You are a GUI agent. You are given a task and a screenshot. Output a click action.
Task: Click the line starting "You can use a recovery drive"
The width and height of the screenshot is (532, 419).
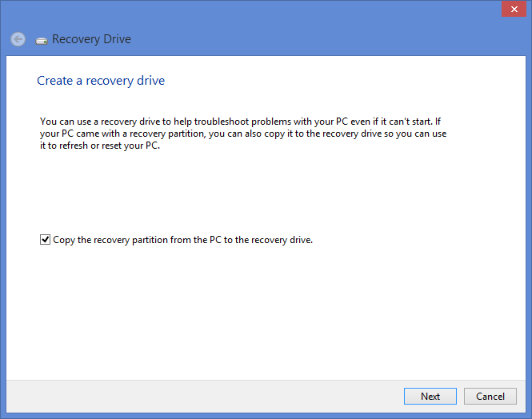(x=240, y=122)
